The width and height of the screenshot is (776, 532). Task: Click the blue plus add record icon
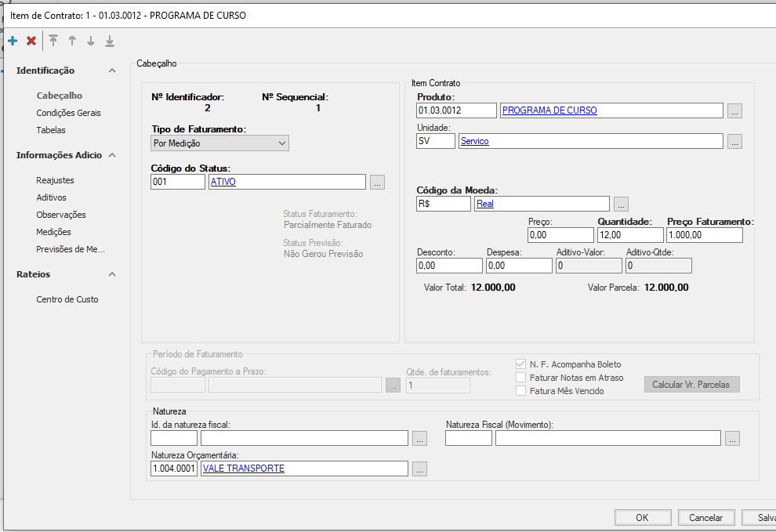coord(13,41)
